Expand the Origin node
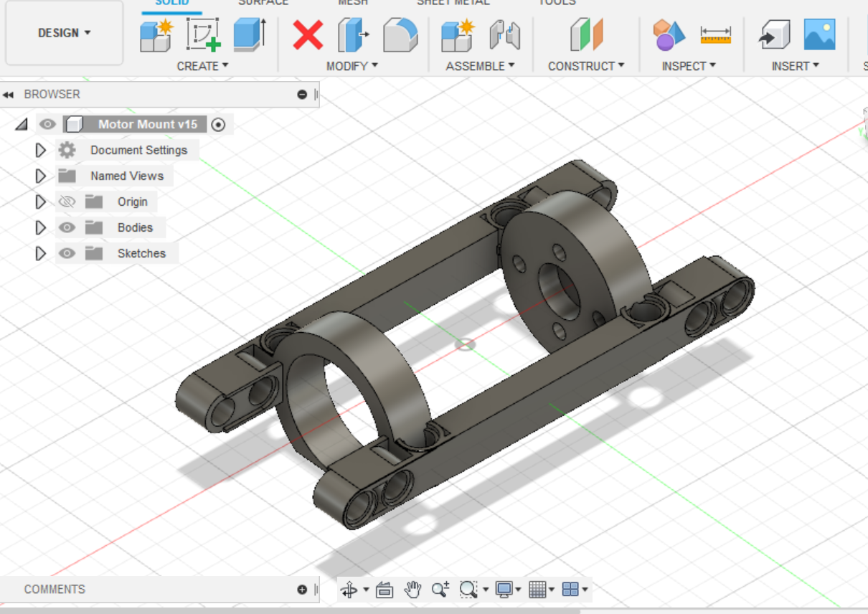This screenshot has height=614, width=868. [x=41, y=202]
